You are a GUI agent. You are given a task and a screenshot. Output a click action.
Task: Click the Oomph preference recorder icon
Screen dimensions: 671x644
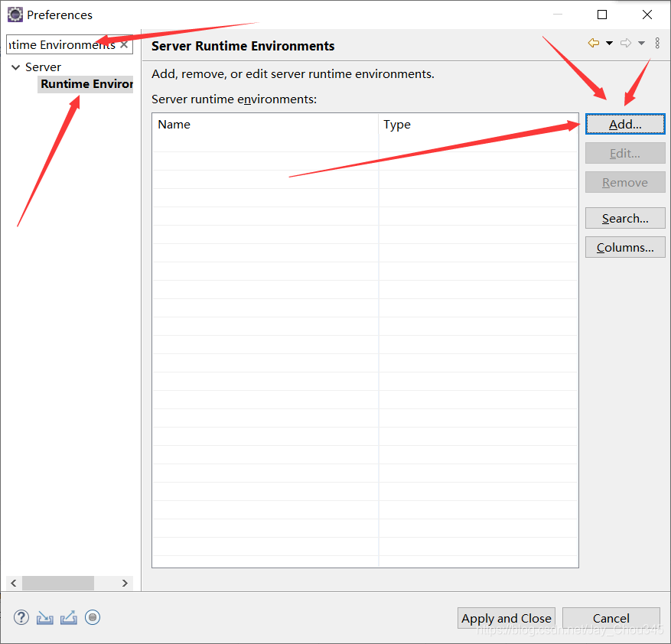click(x=93, y=617)
